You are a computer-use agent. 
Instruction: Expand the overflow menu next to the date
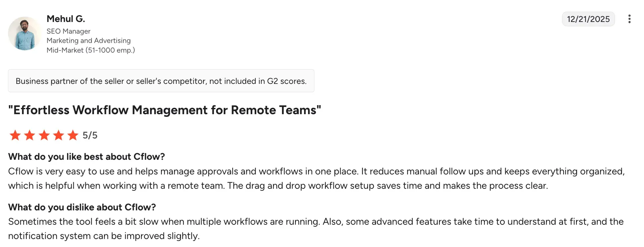(630, 19)
